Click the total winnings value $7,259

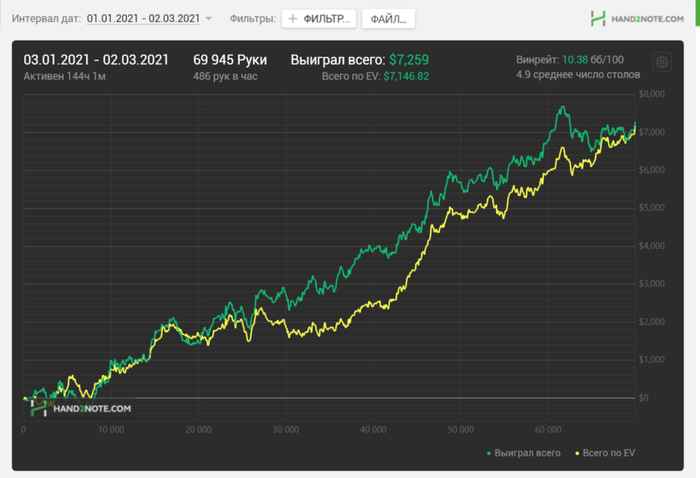coord(409,60)
